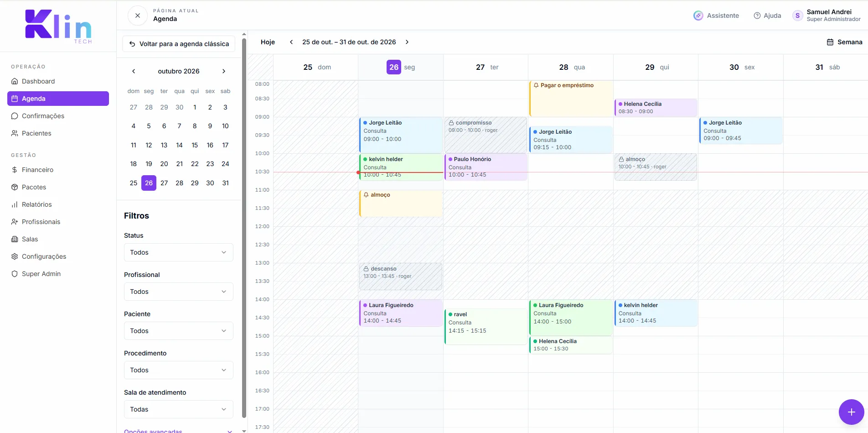Screen dimensions: 868x433
Task: Click the 28 qua column header
Action: pos(571,67)
